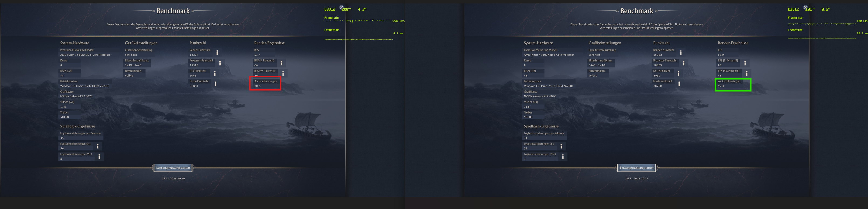Select BPS value 51,7
Screen dimensions: 868x209
click(257, 55)
